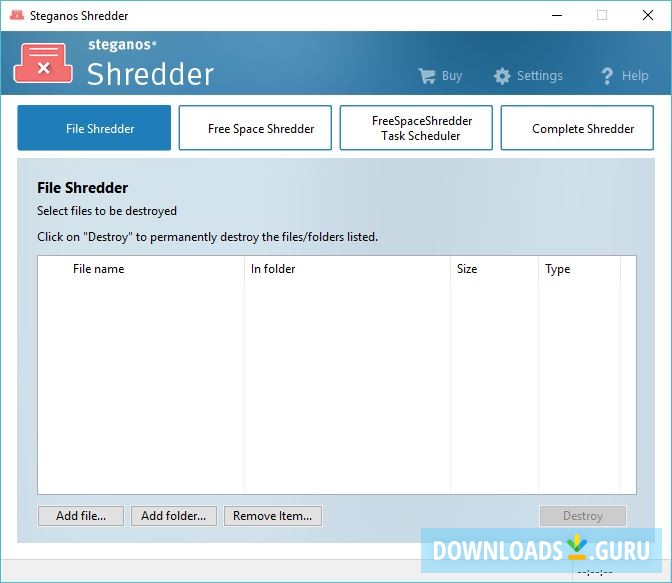Sort by the Size column header

(494, 269)
